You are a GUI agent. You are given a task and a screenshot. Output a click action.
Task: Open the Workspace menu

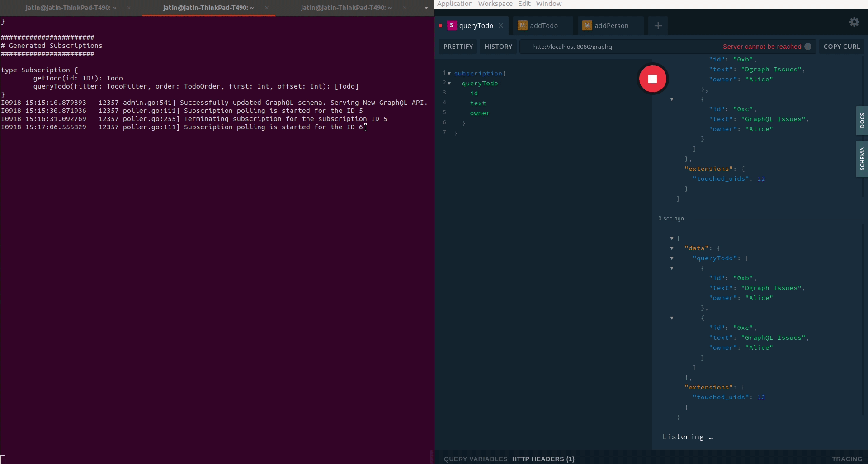point(495,4)
